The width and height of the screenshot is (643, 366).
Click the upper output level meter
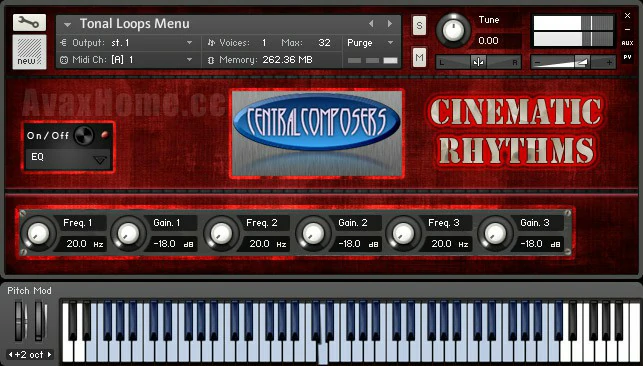coord(573,23)
